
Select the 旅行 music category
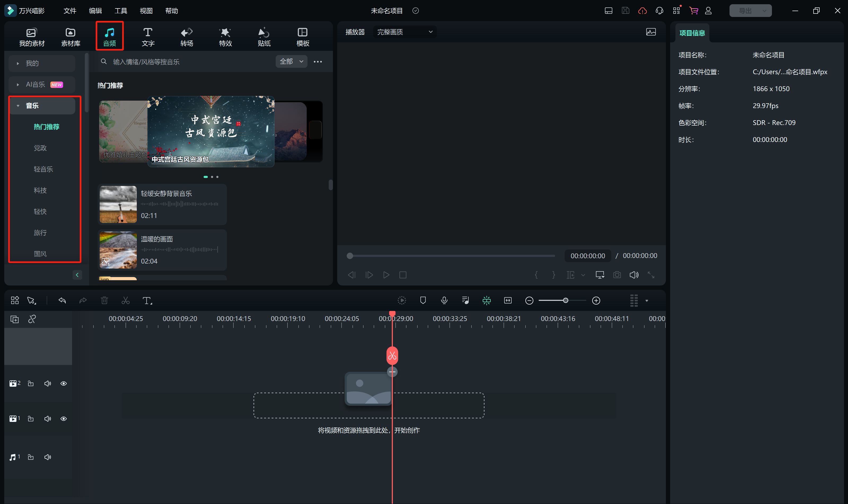point(40,233)
